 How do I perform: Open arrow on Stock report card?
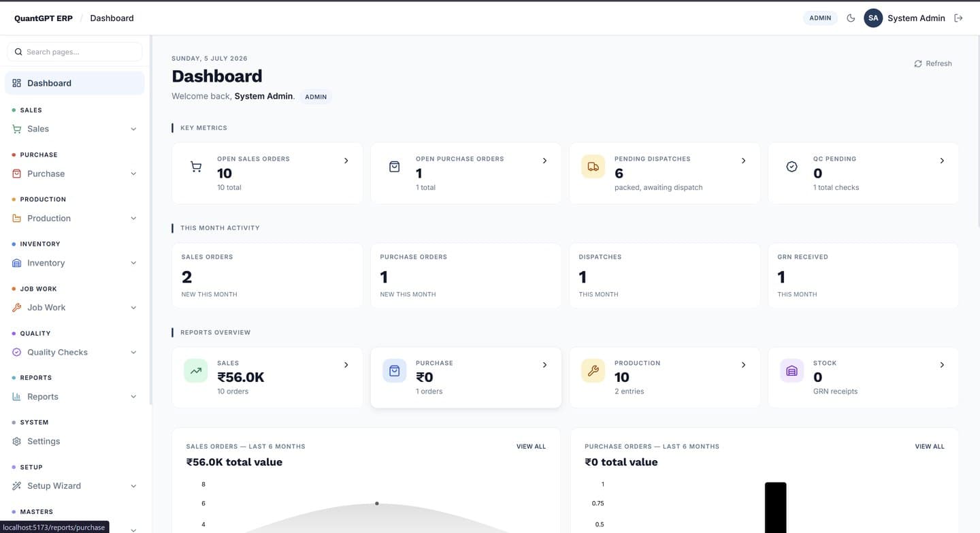(x=942, y=365)
